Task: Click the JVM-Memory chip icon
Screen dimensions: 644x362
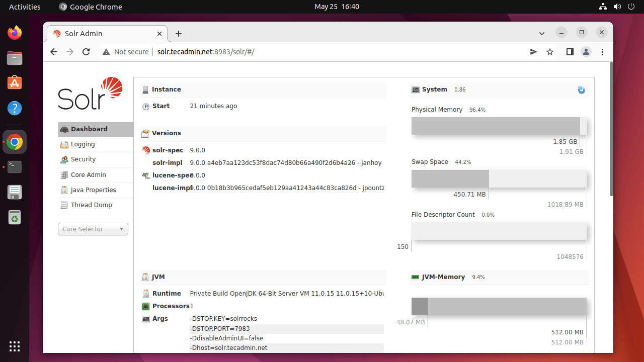Action: click(416, 277)
